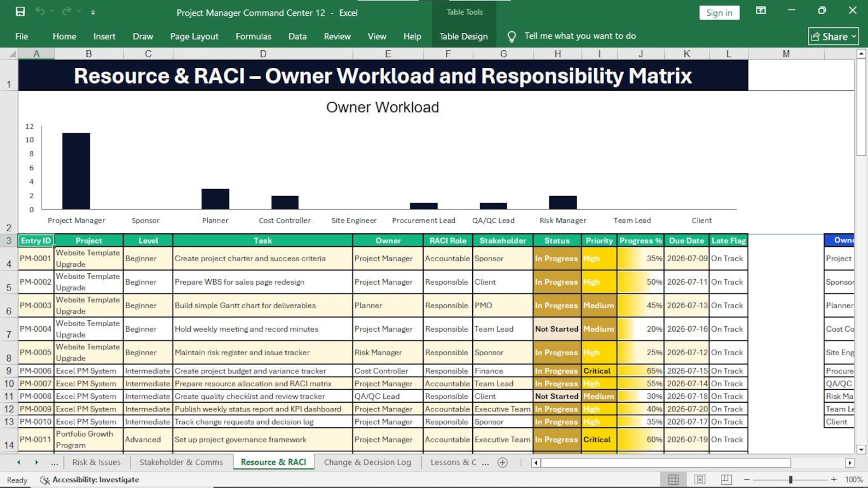Open the View ribbon tab
Image resolution: width=868 pixels, height=488 pixels.
pyautogui.click(x=377, y=36)
